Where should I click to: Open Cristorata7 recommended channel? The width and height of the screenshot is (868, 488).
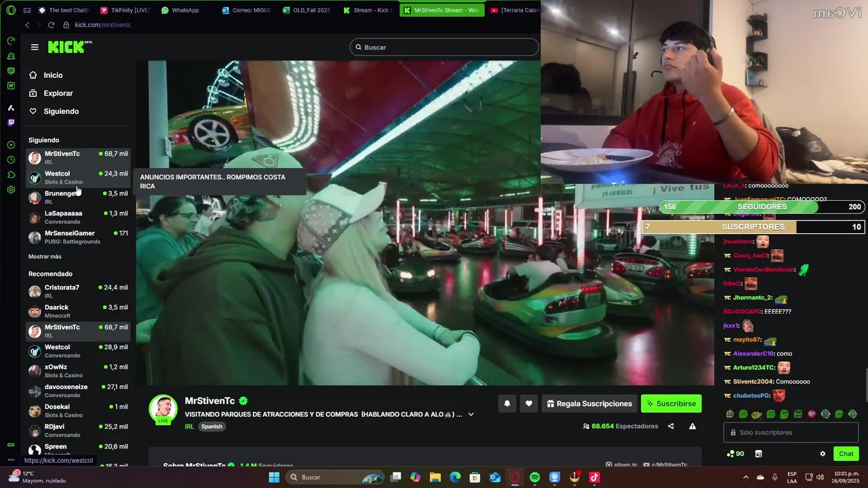coord(77,291)
